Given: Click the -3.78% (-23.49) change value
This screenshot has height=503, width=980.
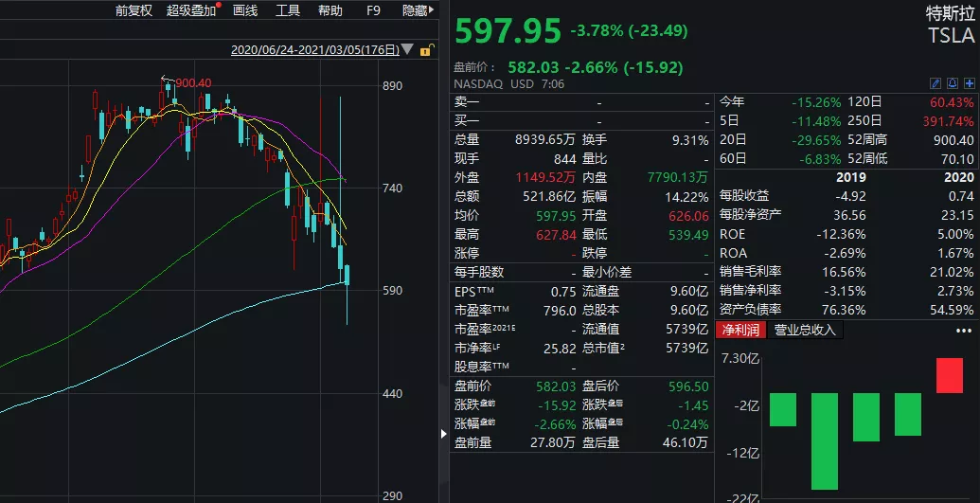Looking at the screenshot, I should coord(629,30).
